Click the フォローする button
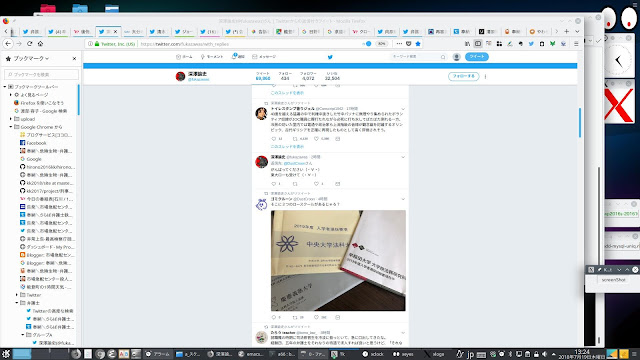 tap(464, 76)
